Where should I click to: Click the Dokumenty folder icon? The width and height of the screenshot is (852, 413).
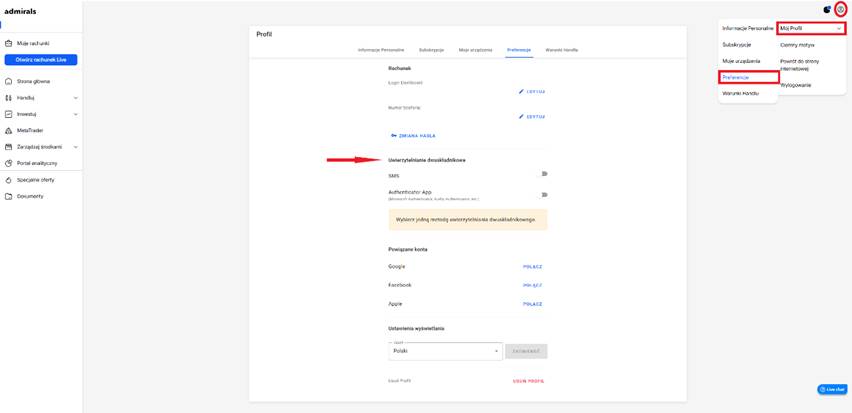tap(8, 196)
